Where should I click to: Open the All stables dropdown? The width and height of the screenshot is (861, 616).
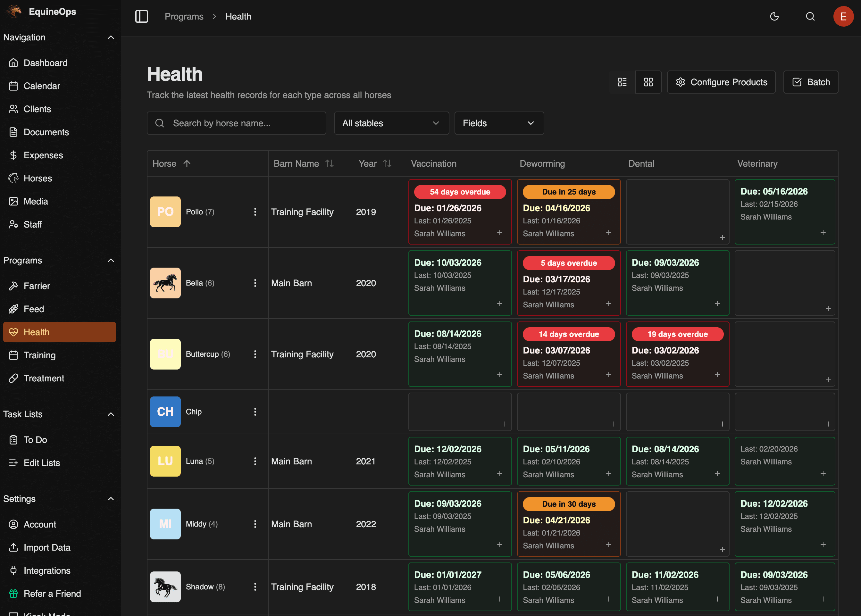391,123
